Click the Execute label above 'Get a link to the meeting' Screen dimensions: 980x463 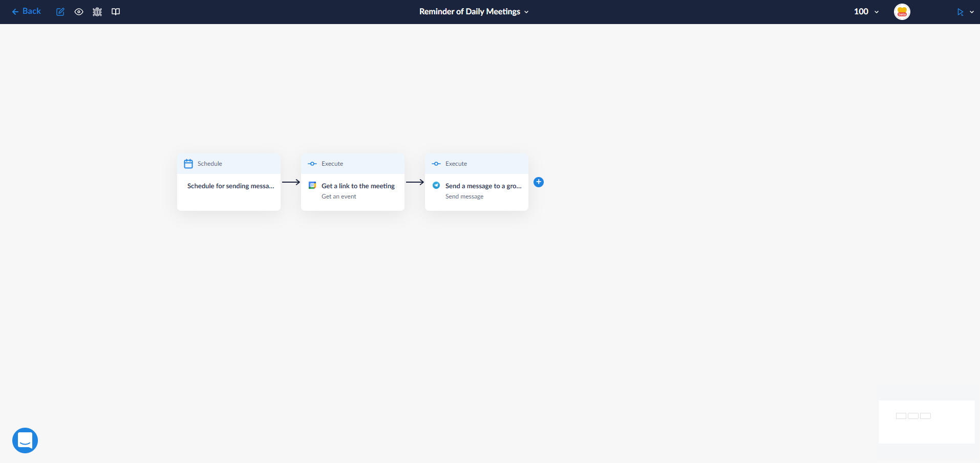[x=332, y=164]
